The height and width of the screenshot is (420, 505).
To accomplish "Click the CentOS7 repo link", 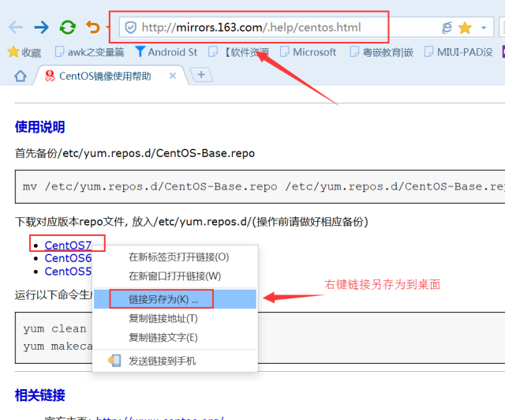I will [x=68, y=246].
